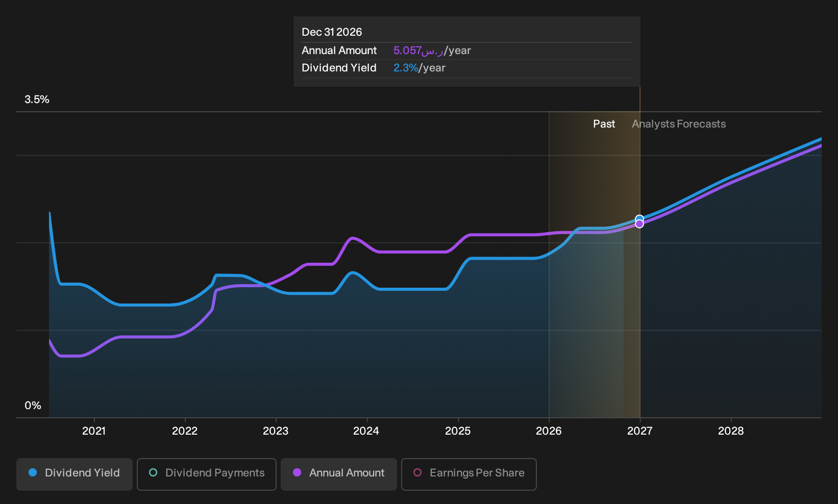Click the Annual Amount tooltip row label
This screenshot has width=838, height=504.
(339, 51)
